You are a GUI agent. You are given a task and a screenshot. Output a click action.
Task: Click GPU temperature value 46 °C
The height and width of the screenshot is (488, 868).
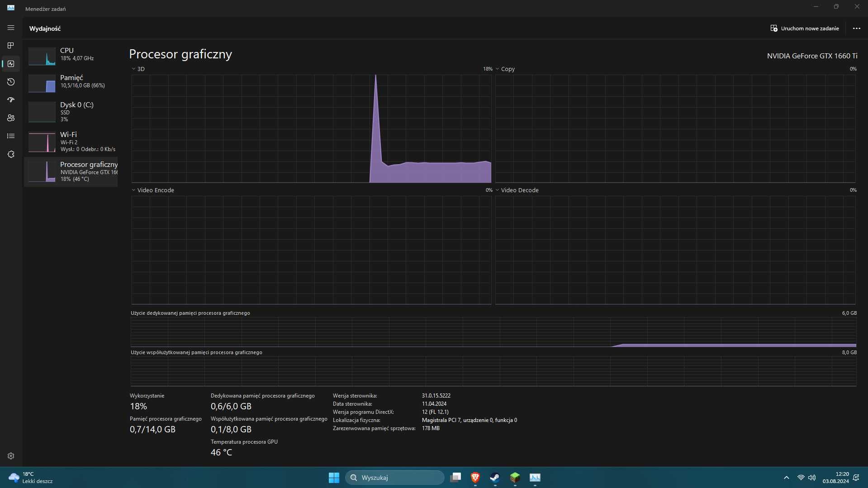click(x=221, y=453)
